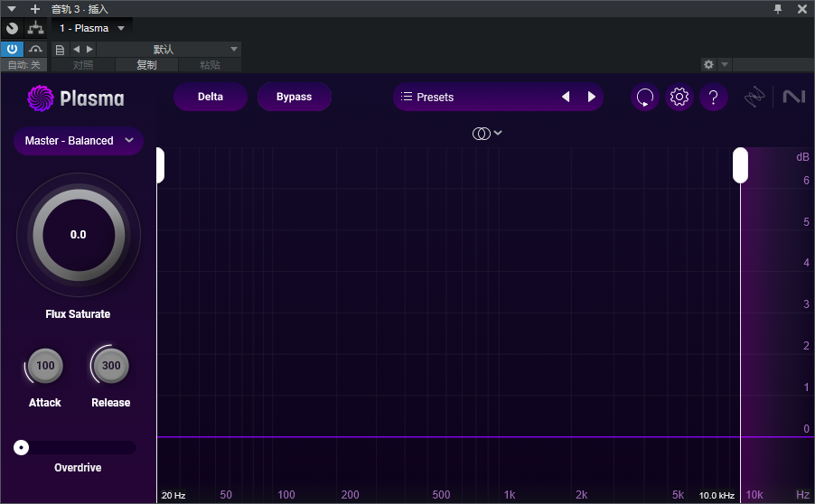Click the 10.0 kHz frequency value

pos(717,495)
